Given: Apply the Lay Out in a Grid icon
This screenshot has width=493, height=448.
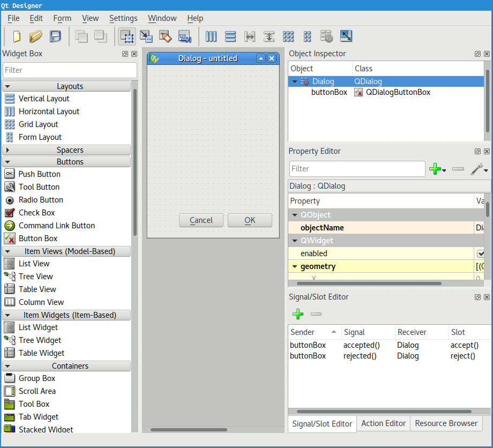Looking at the screenshot, I should coord(288,36).
